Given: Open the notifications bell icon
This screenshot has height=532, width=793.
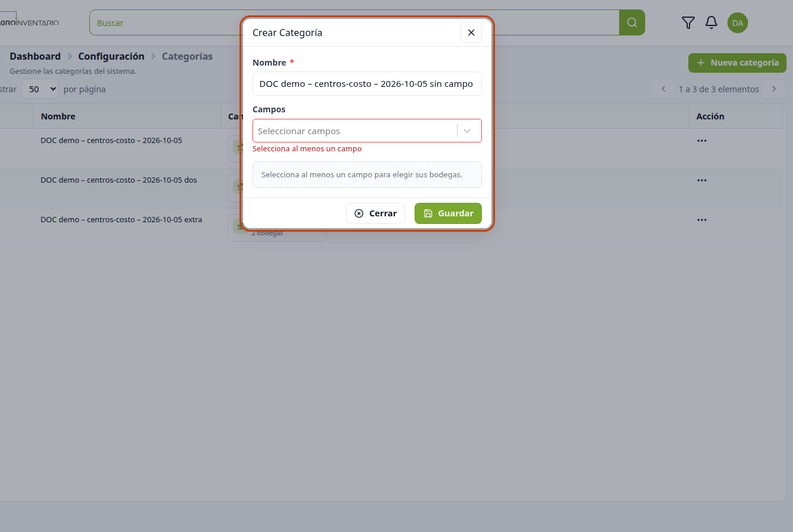Looking at the screenshot, I should pos(711,22).
